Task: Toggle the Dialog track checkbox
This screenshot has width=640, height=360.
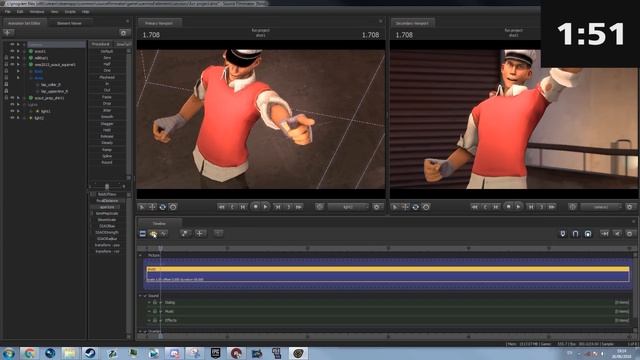Action: 161,302
